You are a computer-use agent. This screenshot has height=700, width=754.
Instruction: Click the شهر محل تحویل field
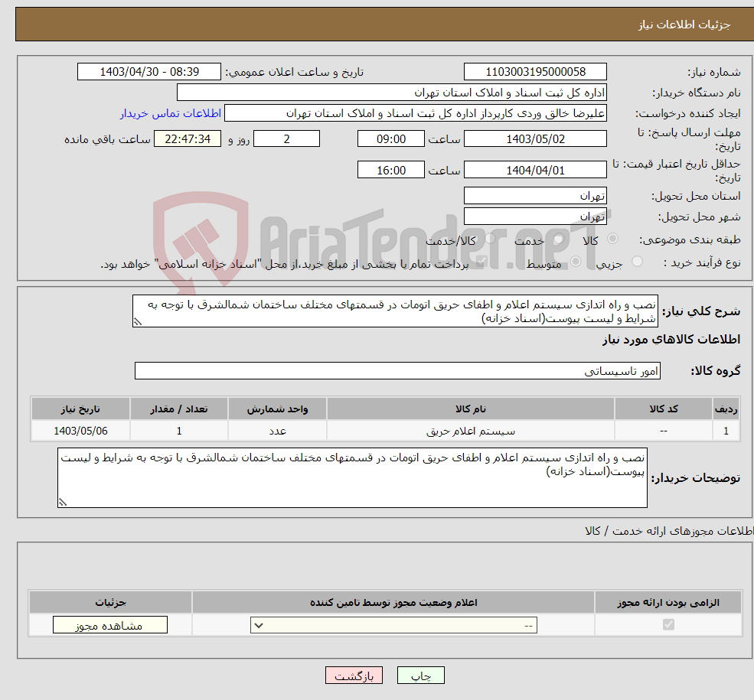(x=535, y=217)
